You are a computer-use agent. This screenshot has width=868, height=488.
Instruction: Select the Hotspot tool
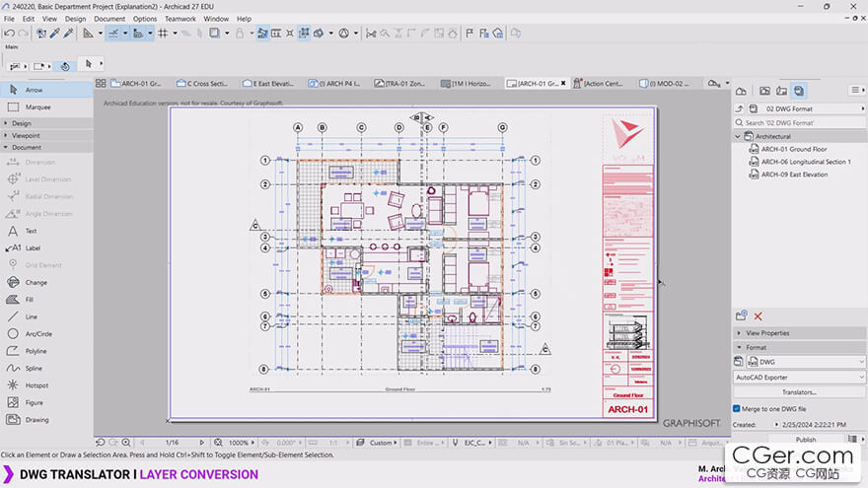tap(46, 385)
